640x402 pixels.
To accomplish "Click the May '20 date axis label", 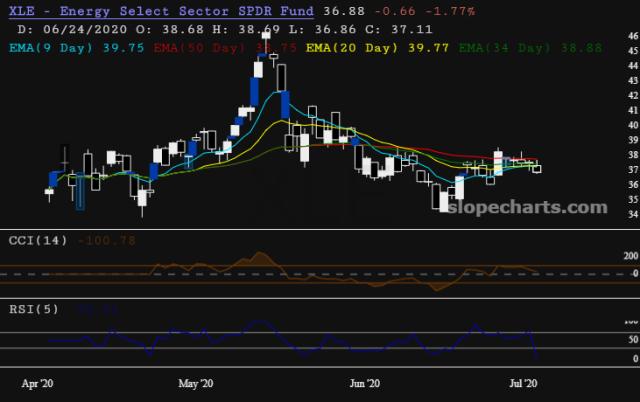I will pyautogui.click(x=195, y=383).
